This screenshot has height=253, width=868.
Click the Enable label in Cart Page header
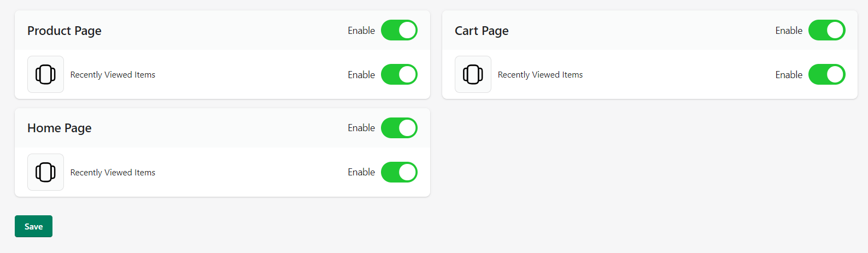point(789,31)
